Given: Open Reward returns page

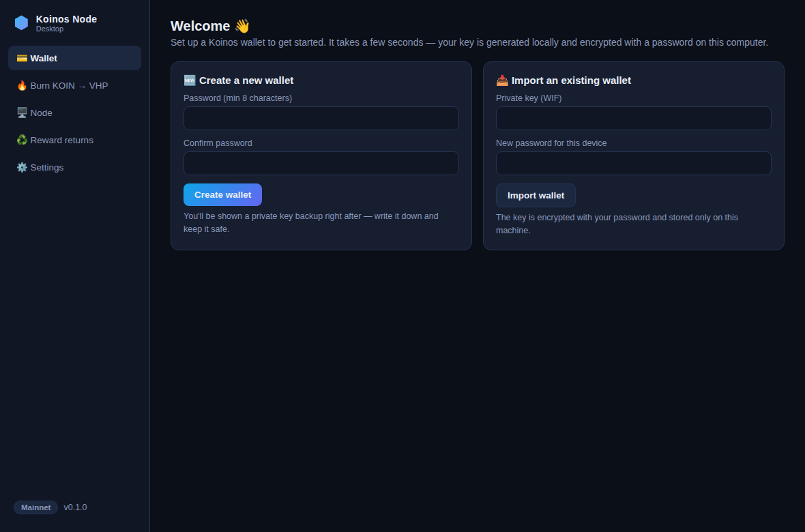Looking at the screenshot, I should [x=74, y=140].
